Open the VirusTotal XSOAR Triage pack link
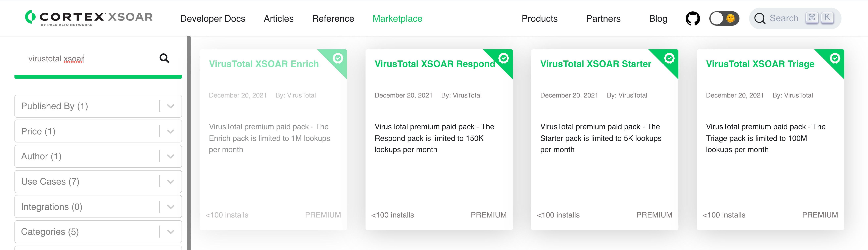 click(x=760, y=64)
